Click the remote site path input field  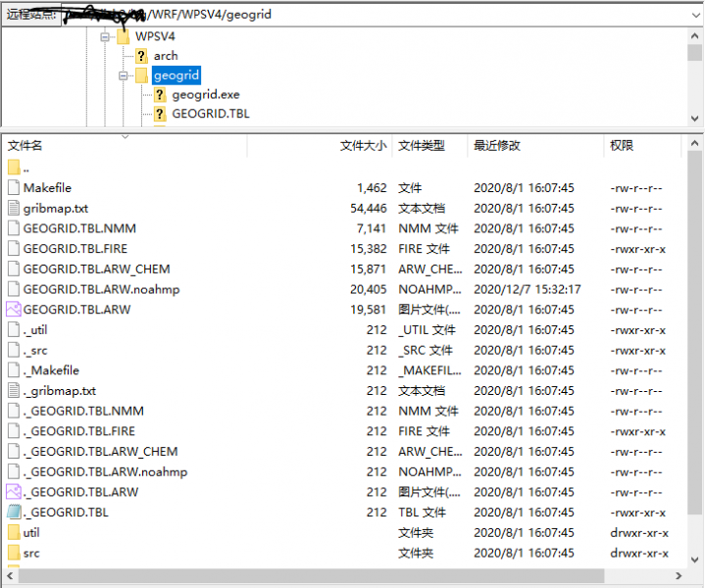(x=373, y=16)
